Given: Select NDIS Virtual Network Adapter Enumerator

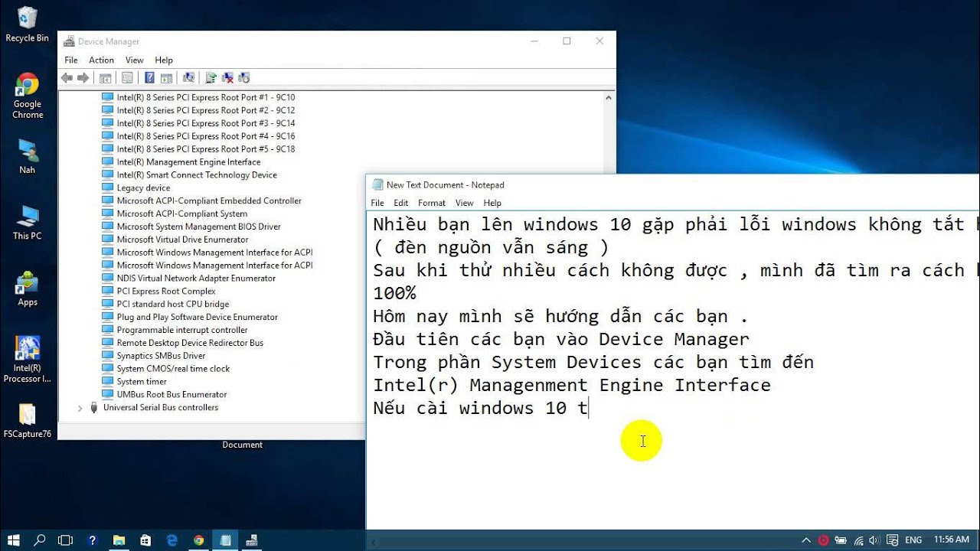Looking at the screenshot, I should [x=196, y=279].
